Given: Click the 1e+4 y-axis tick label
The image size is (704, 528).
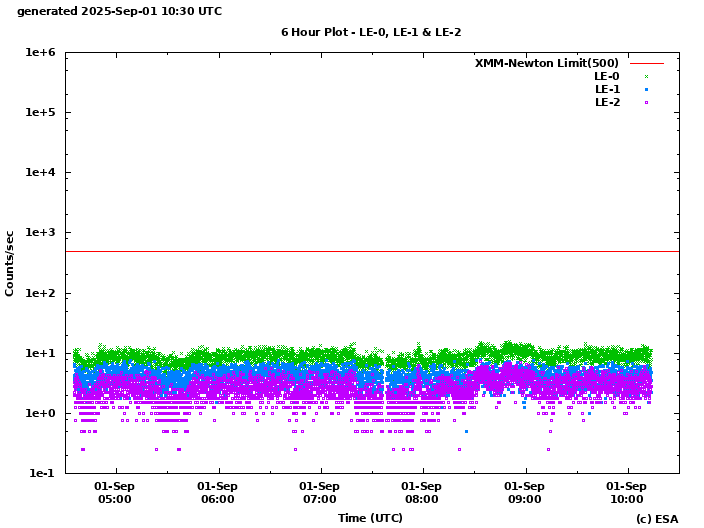Looking at the screenshot, I should click(40, 172).
